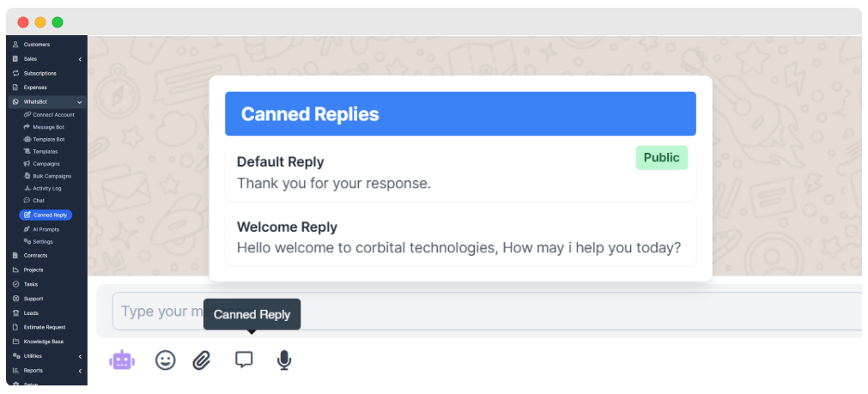Click the Canned Reply speech bubble icon
Screen dimensions: 868x394
[x=244, y=361]
